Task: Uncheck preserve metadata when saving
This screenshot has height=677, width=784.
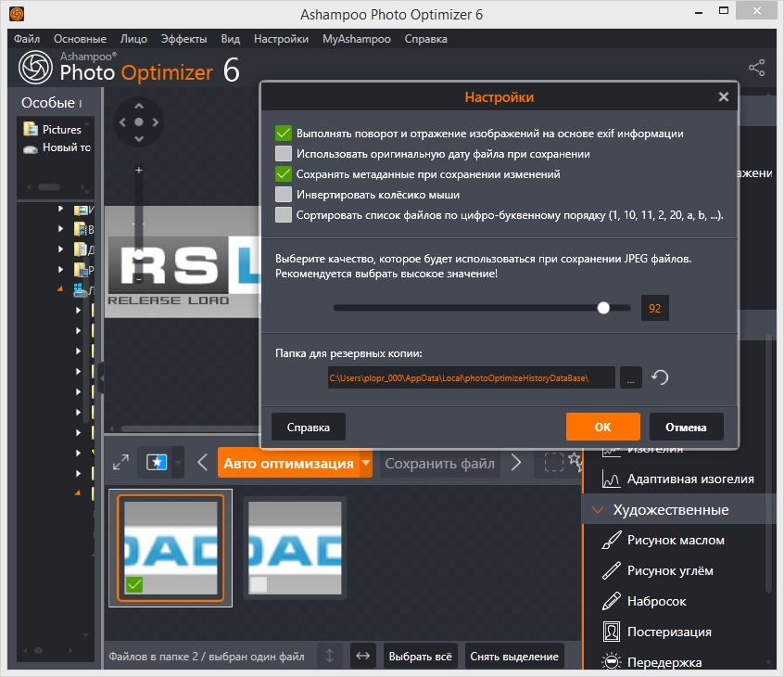Action: (x=284, y=174)
